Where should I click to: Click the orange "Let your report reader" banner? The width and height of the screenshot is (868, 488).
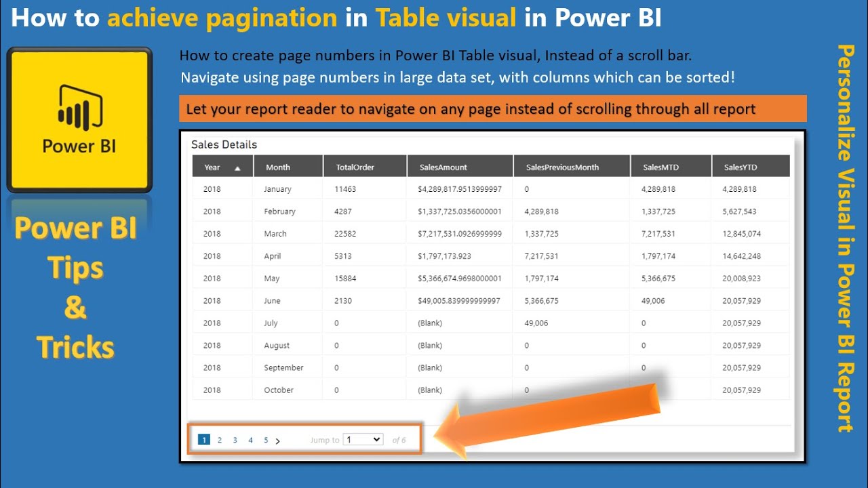[493, 108]
